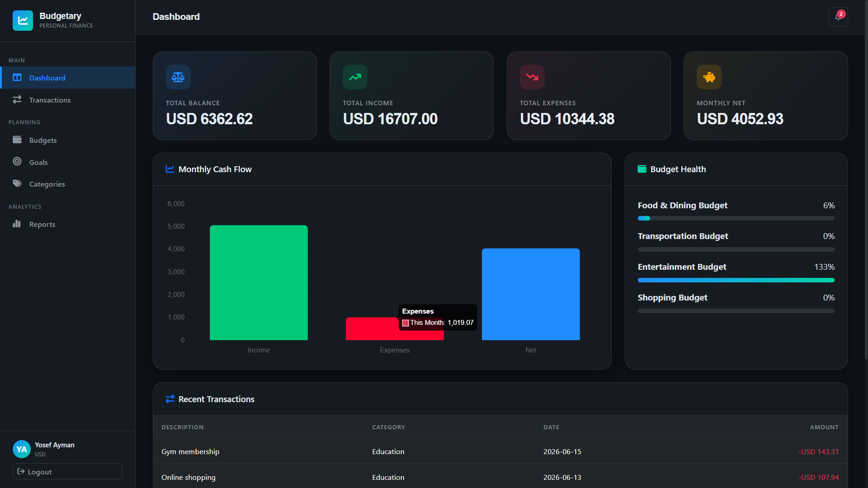Click the Budgets wallet sidebar icon
This screenshot has width=868, height=488.
coord(17,140)
